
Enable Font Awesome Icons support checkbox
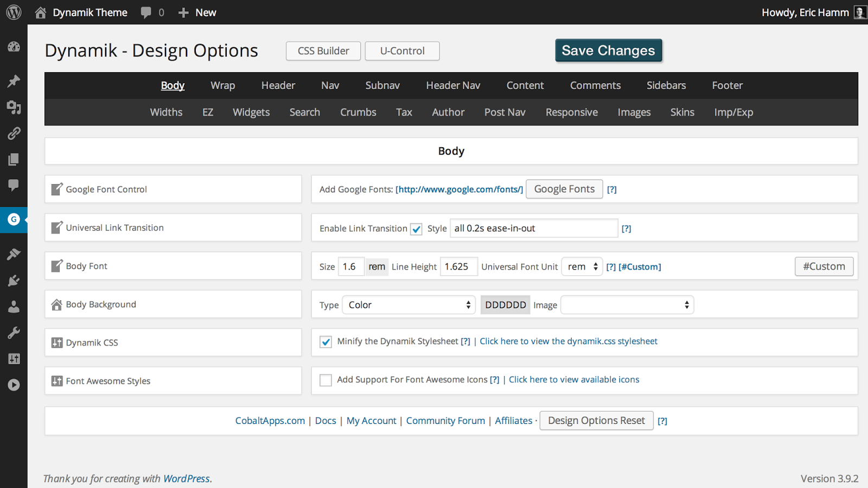325,381
